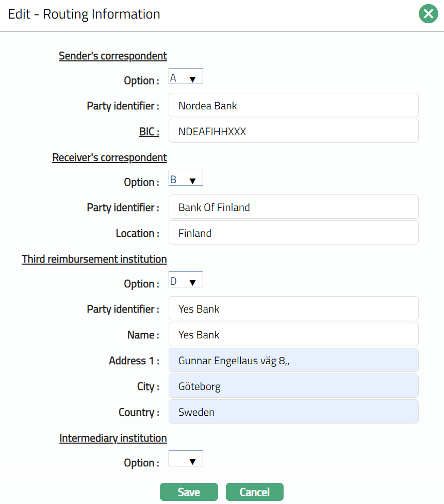Select the Location field containing Finland
444x504 pixels.
point(293,233)
